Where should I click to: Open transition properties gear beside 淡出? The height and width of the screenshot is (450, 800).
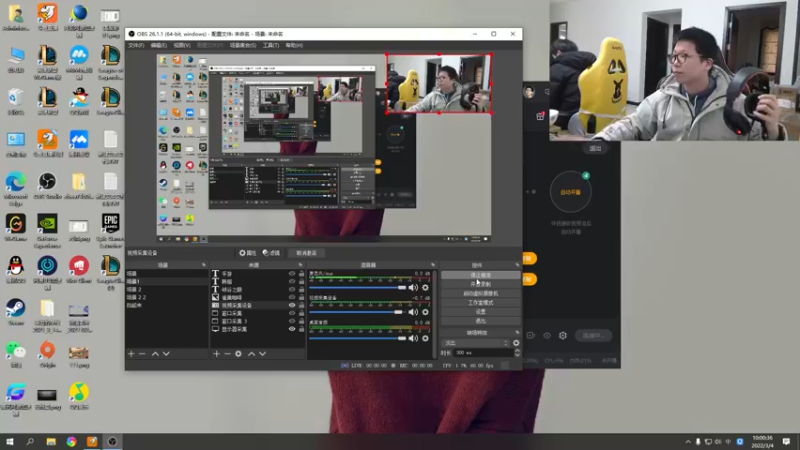click(x=516, y=343)
